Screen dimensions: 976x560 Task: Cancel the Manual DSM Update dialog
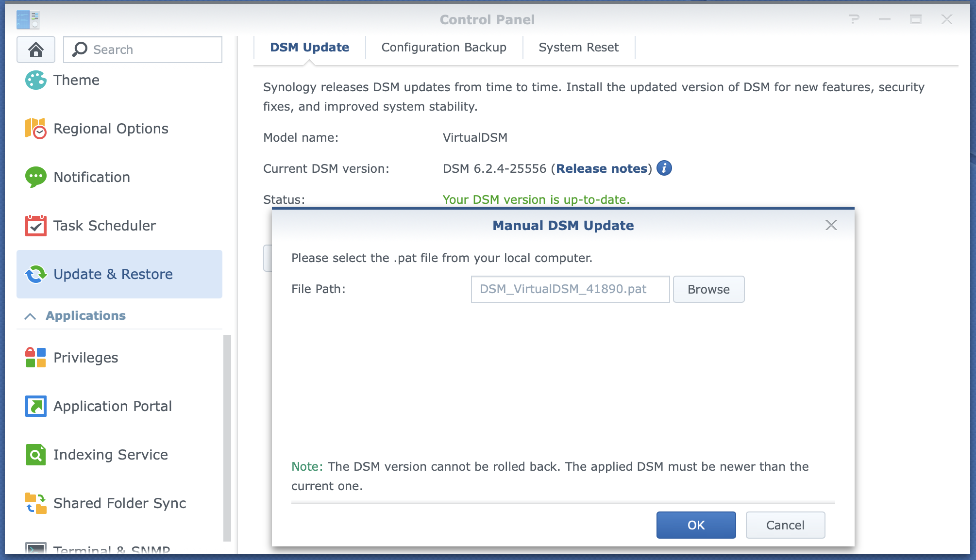[785, 525]
